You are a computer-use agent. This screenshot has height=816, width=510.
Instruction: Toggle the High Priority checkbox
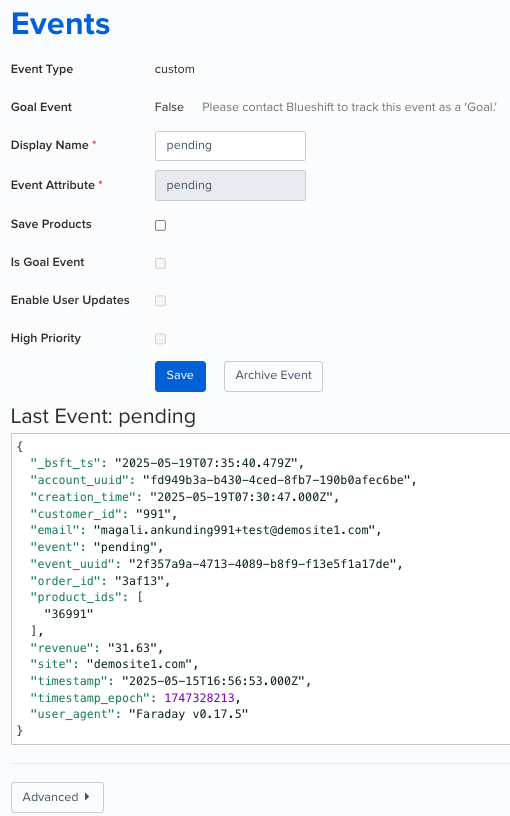[x=160, y=339]
